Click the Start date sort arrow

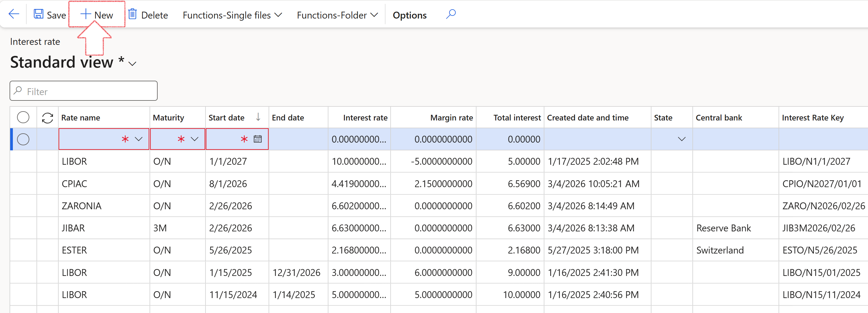[258, 117]
